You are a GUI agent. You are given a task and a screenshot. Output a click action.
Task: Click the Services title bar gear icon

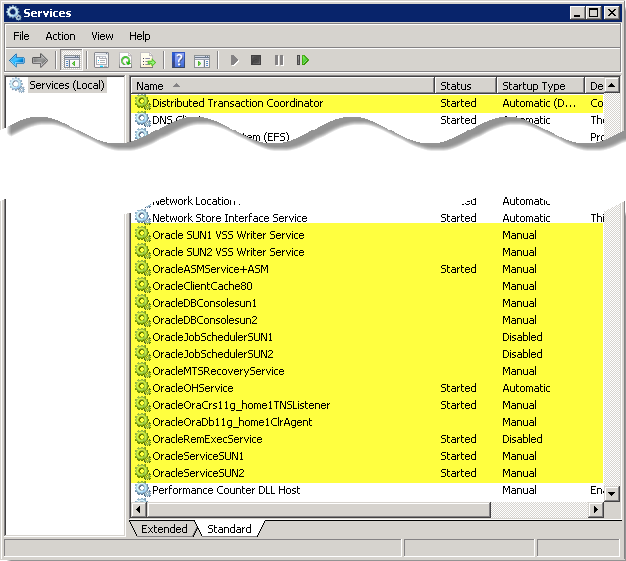[13, 13]
